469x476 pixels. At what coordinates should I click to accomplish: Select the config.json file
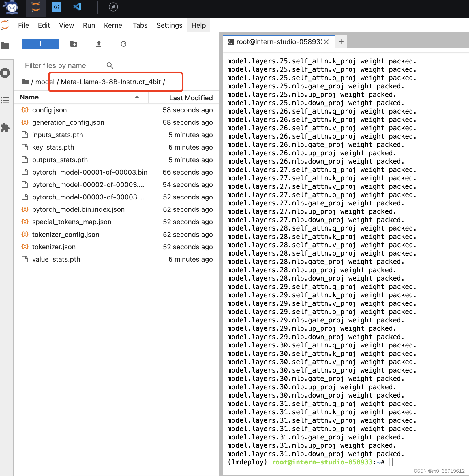(x=49, y=110)
